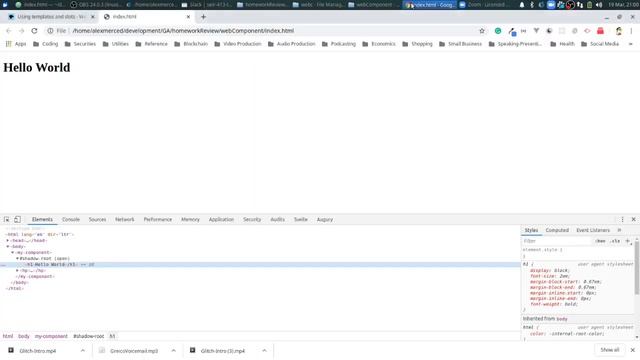Open the Application tab in DevTools
The height and width of the screenshot is (360, 640).
221,220
